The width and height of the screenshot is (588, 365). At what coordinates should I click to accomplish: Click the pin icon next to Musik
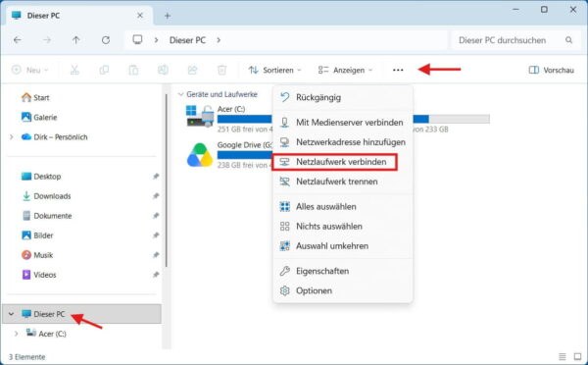coord(156,255)
